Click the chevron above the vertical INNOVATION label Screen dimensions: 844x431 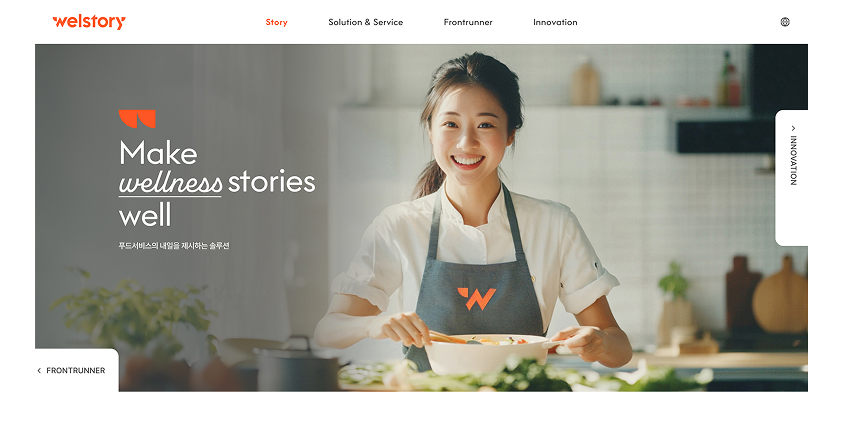point(793,128)
